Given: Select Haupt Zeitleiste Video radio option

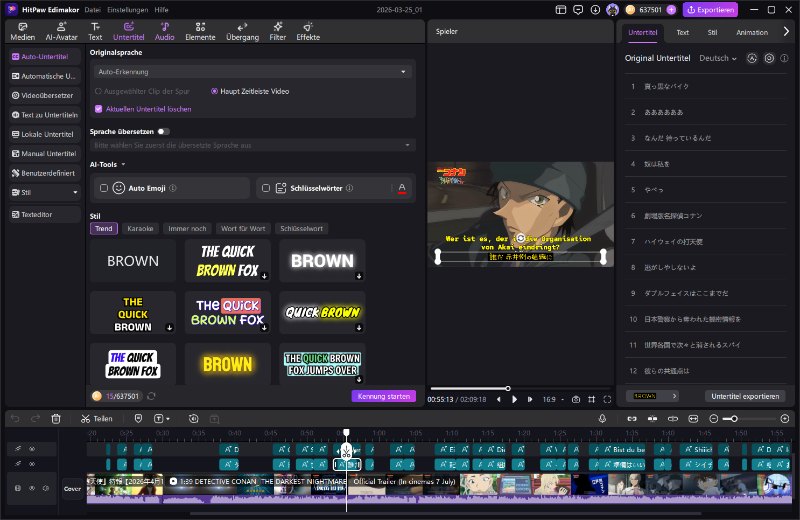Looking at the screenshot, I should coord(249,91).
